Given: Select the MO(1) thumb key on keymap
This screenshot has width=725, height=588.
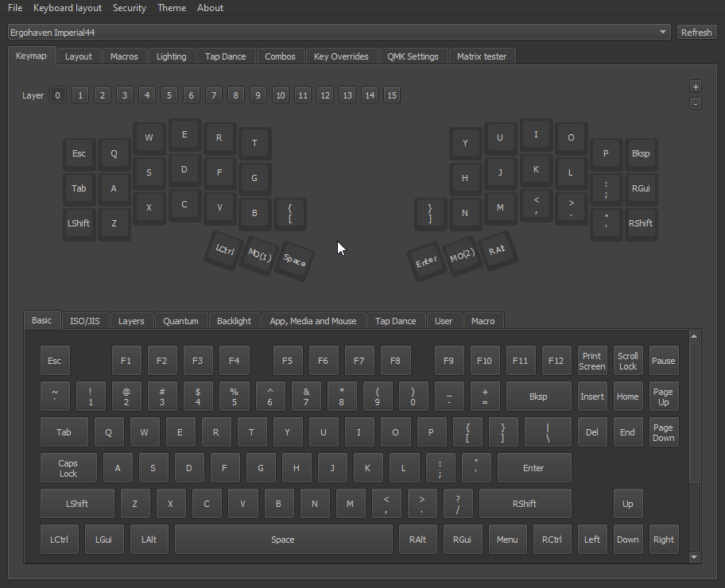Looking at the screenshot, I should click(x=259, y=255).
